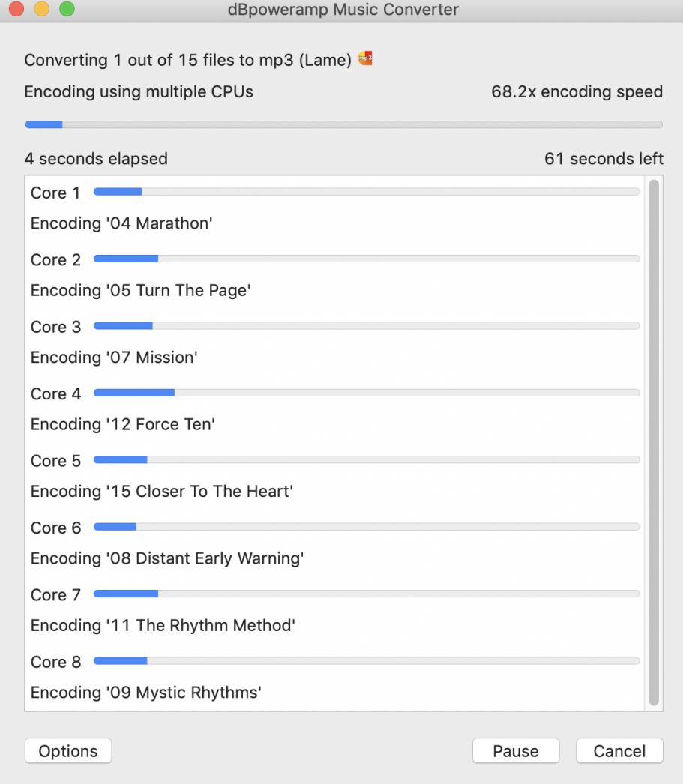Close the dBpoweramp Music Converter window
This screenshot has width=683, height=784.
(x=16, y=10)
